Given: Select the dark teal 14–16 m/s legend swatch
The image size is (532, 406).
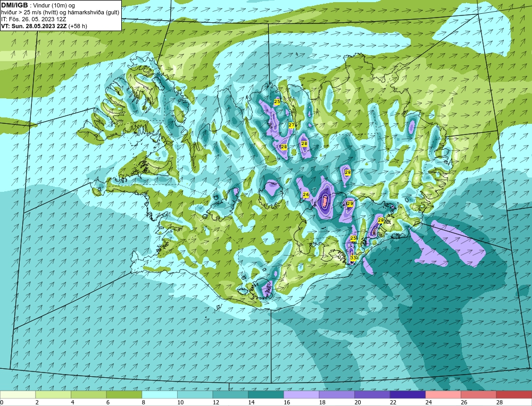Looking at the screenshot, I should pyautogui.click(x=266, y=395).
